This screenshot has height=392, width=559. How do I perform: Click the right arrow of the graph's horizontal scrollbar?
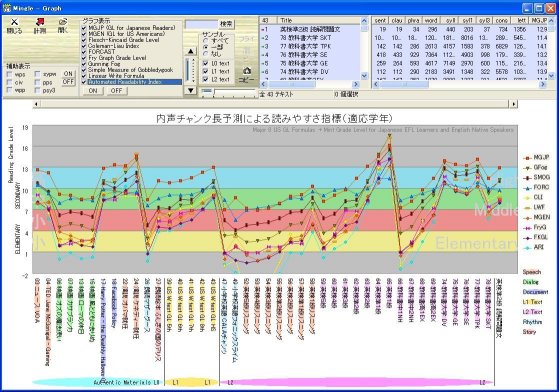pyautogui.click(x=513, y=104)
